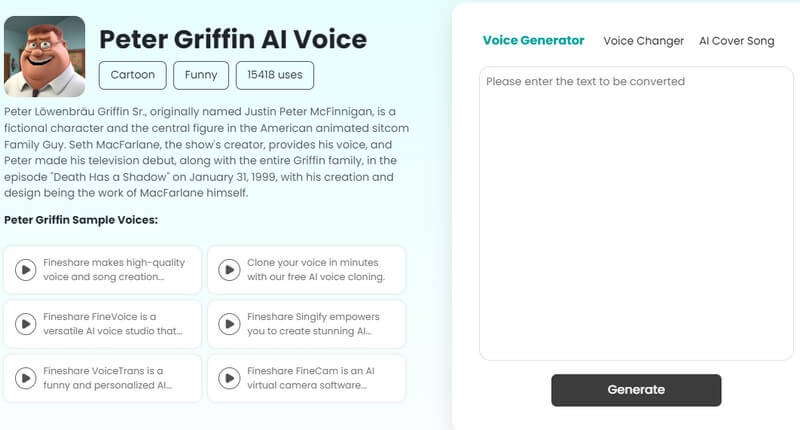Image resolution: width=800 pixels, height=430 pixels.
Task: Play the Fineshare Singify sample audio
Action: pyautogui.click(x=229, y=324)
